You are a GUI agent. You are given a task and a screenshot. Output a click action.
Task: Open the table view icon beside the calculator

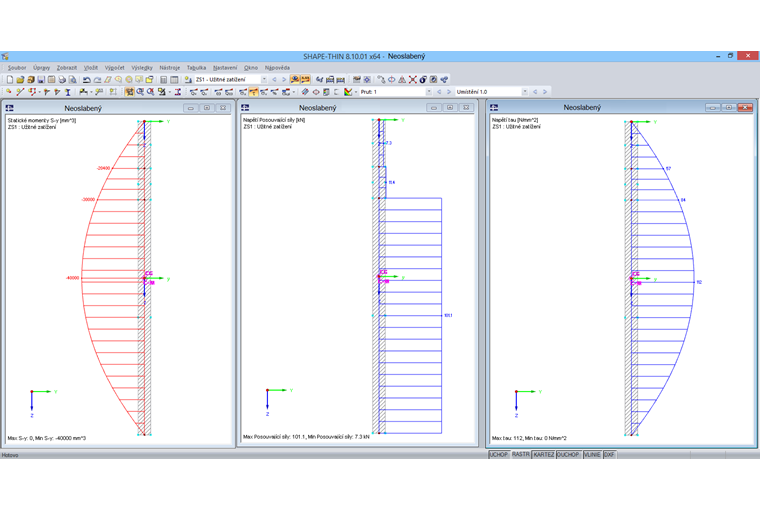(x=174, y=80)
